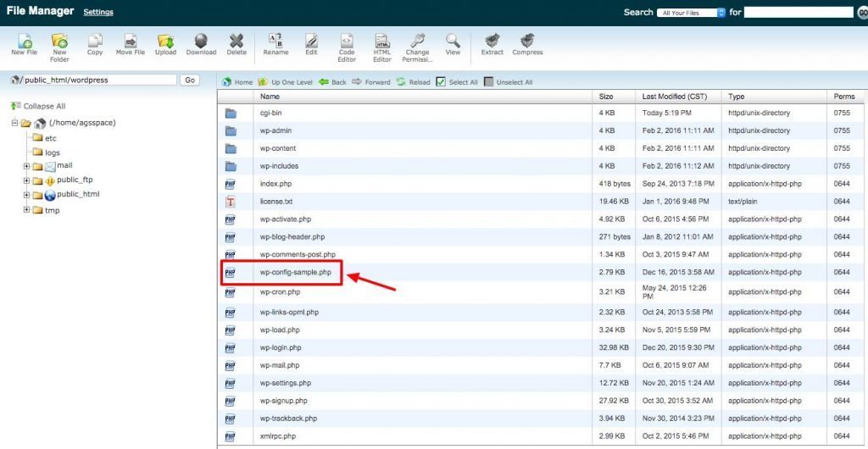Click Select All files
The height and width of the screenshot is (449, 868).
457,82
